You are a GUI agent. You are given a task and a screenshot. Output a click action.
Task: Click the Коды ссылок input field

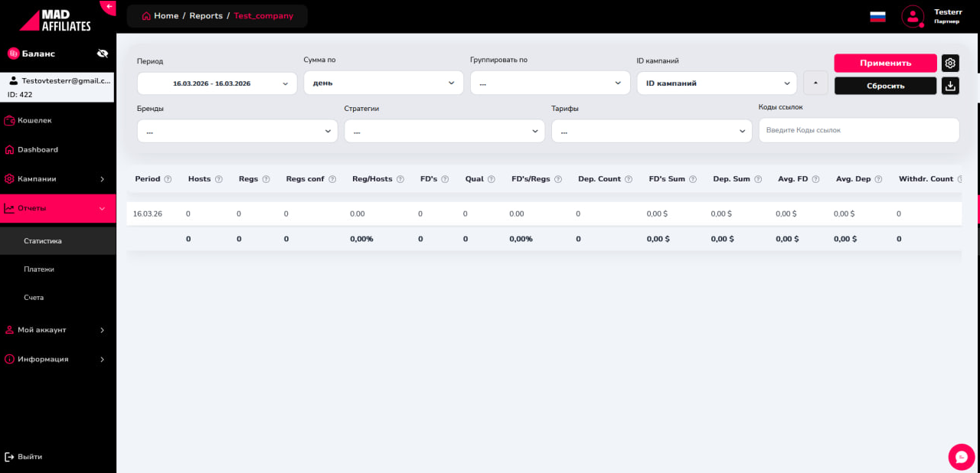click(858, 130)
